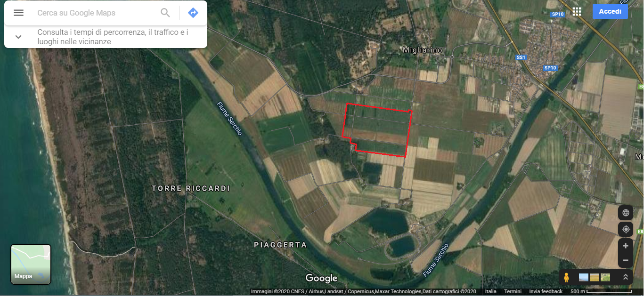Switch to Mappa layer view
This screenshot has height=297, width=644.
[31, 264]
